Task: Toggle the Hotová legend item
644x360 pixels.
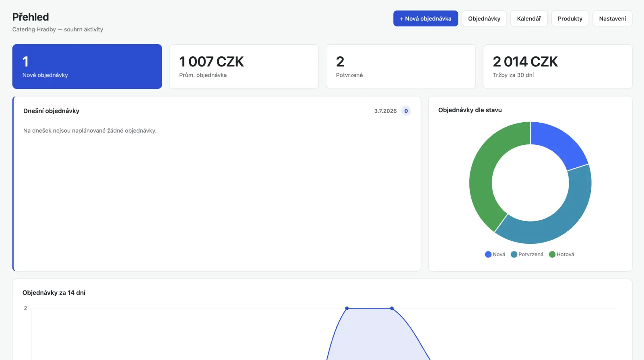Action: point(561,254)
